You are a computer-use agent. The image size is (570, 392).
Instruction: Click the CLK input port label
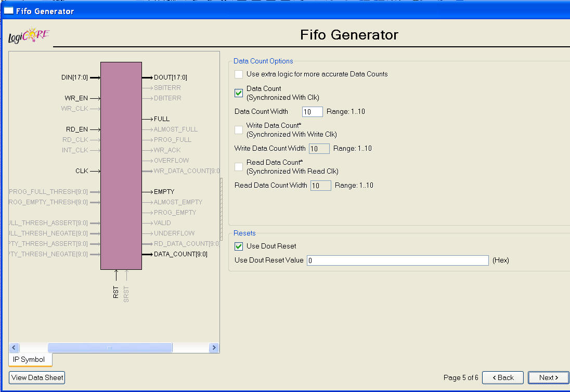[82, 171]
